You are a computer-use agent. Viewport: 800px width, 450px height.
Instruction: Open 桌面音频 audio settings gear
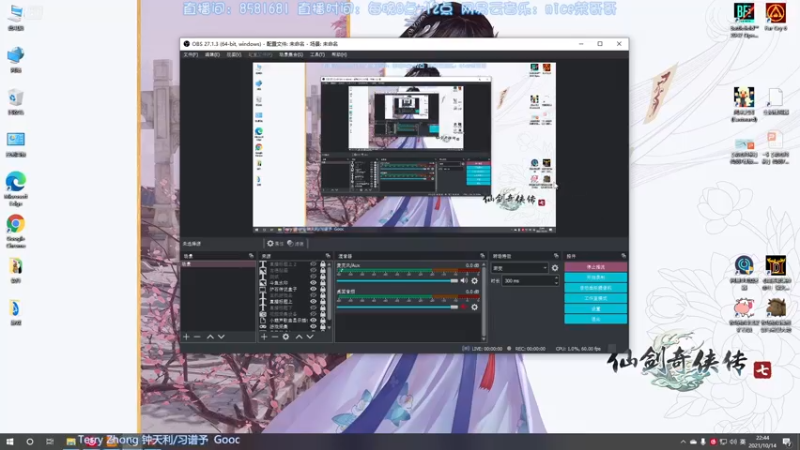tap(474, 307)
